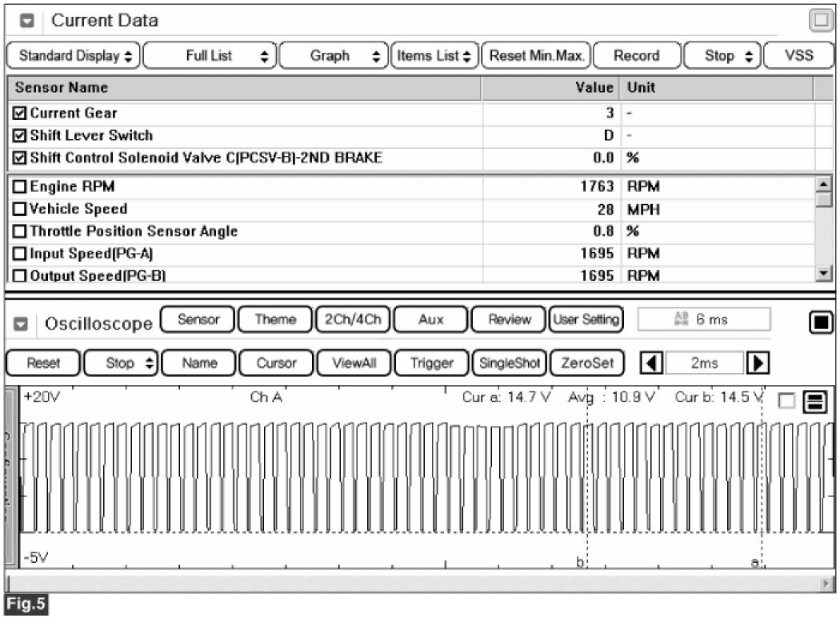Collapse the Current Data panel arrow icon

point(26,21)
